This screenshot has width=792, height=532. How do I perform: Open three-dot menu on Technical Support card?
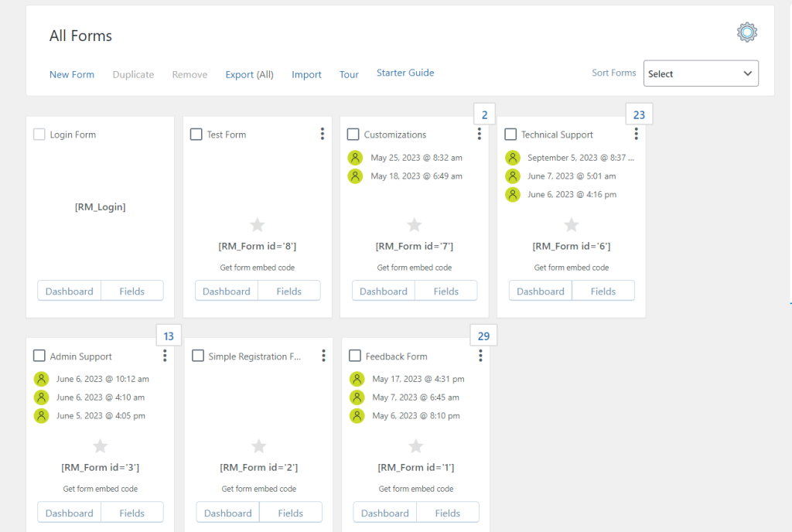(637, 135)
